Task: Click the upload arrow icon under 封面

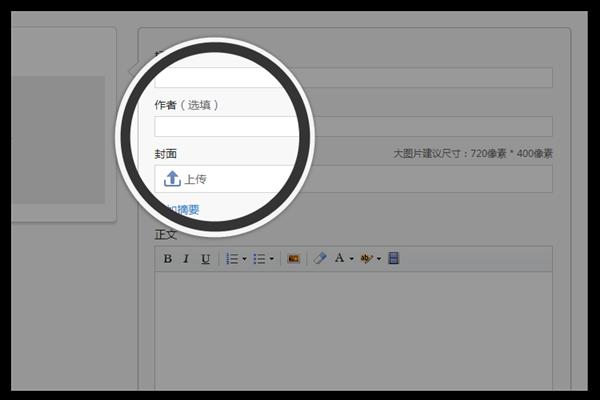Action: click(172, 179)
